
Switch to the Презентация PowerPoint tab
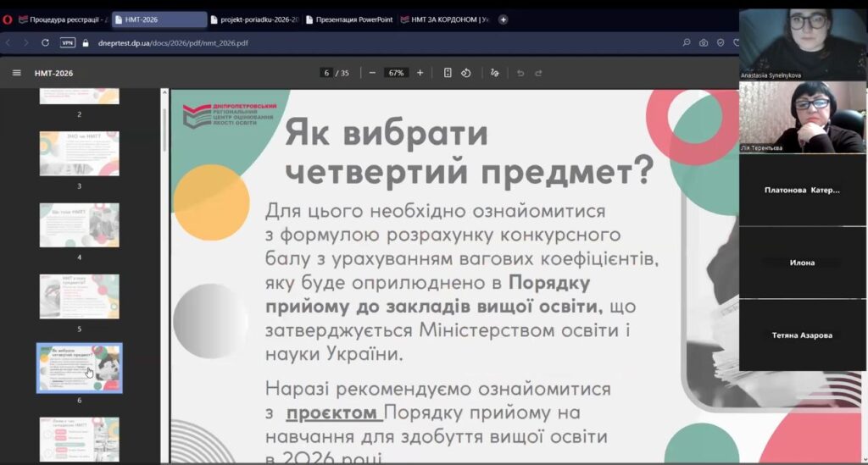click(x=353, y=19)
